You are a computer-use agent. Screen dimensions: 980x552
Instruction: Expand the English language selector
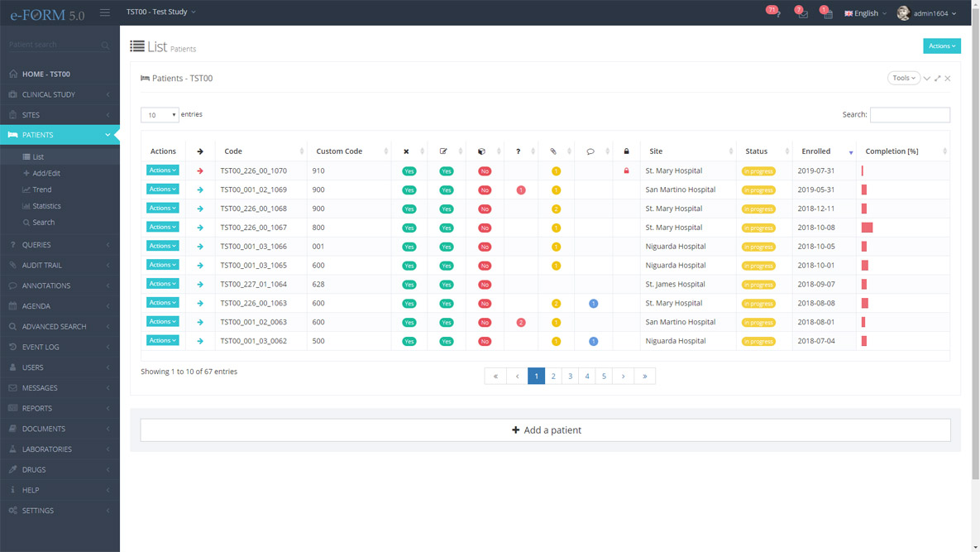click(865, 13)
